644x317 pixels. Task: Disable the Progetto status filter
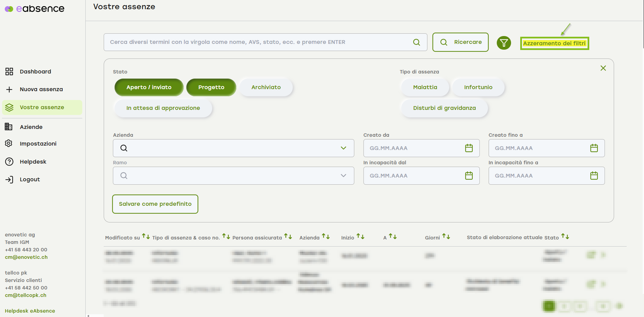(211, 87)
